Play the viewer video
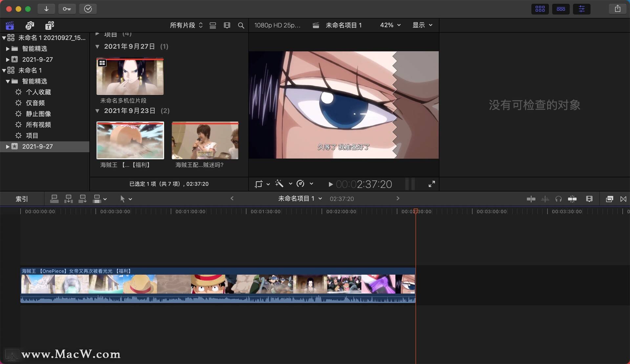 (330, 184)
